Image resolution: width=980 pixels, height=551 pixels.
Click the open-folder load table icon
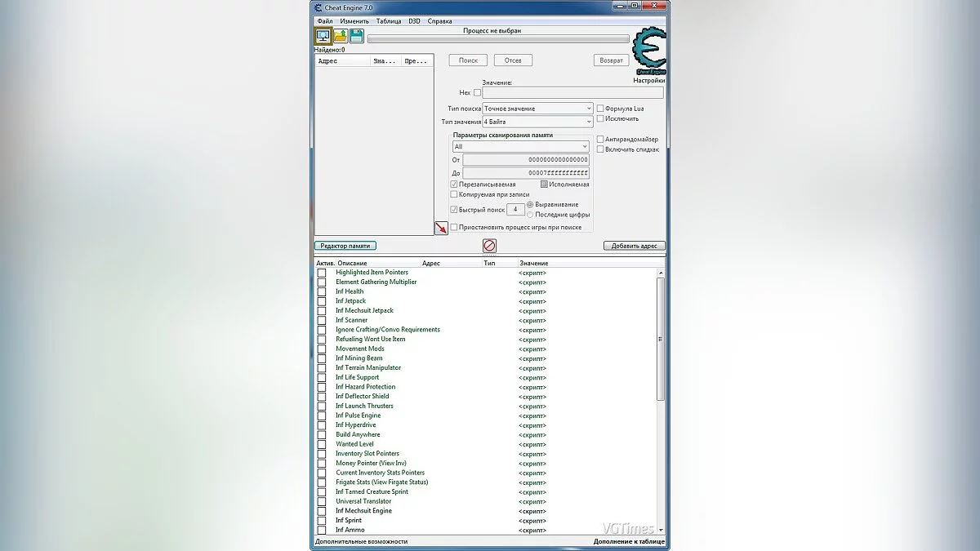pyautogui.click(x=341, y=36)
